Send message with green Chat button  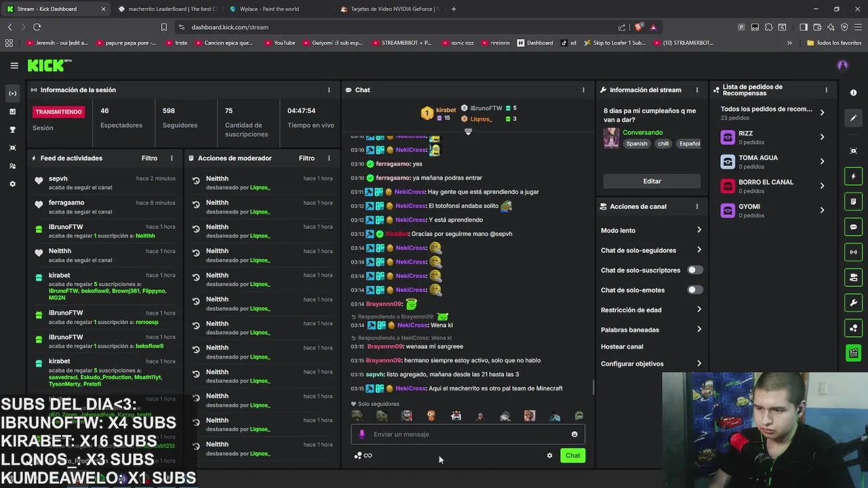573,455
